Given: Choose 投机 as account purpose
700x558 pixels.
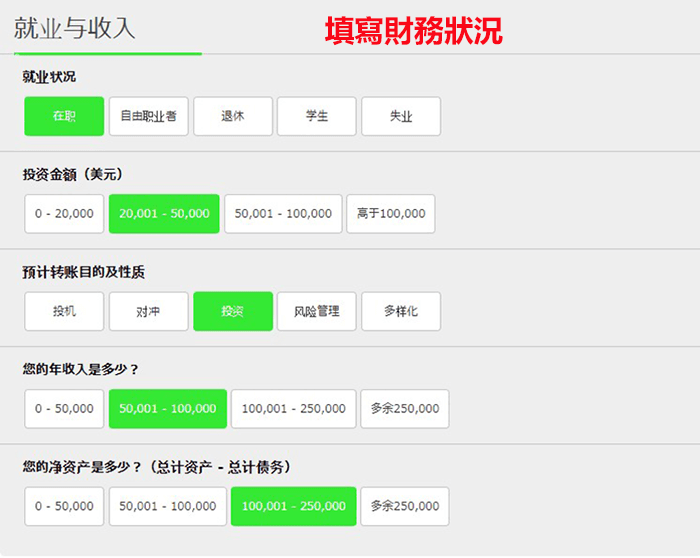Looking at the screenshot, I should point(64,311).
